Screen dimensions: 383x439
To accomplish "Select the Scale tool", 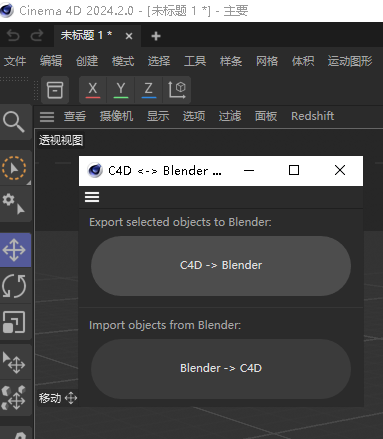I will point(14,322).
